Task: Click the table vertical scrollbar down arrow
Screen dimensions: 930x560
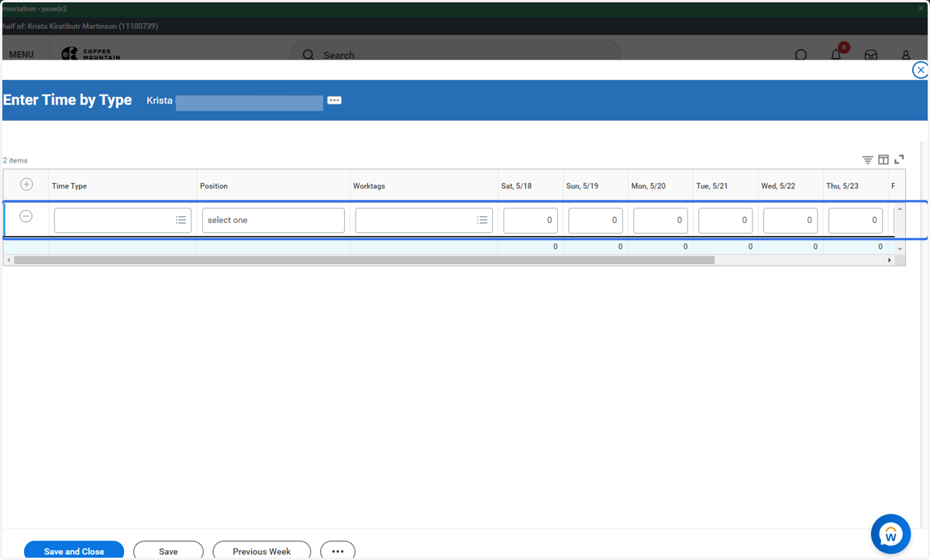Action: (900, 249)
